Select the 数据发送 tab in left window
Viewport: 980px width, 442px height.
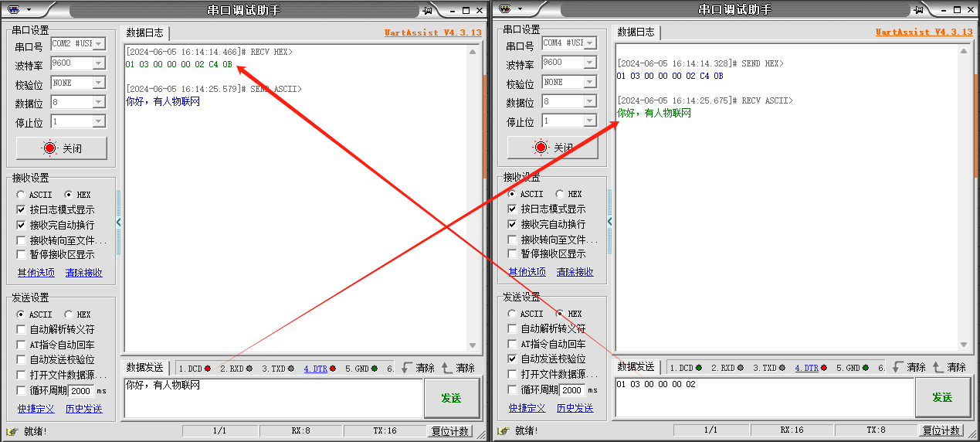[144, 368]
